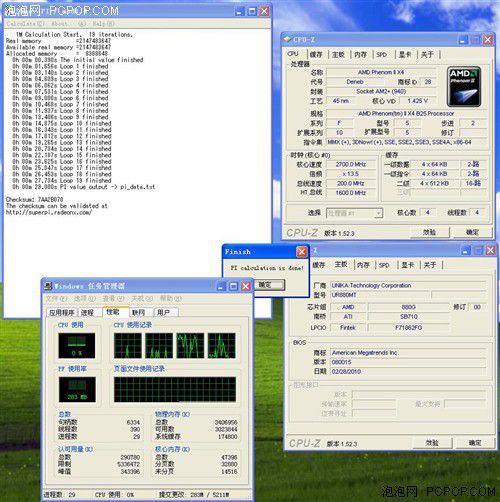Screen dimensions: 500x502
Task: Click the Checksum line in Super PI output
Action: coord(34,199)
